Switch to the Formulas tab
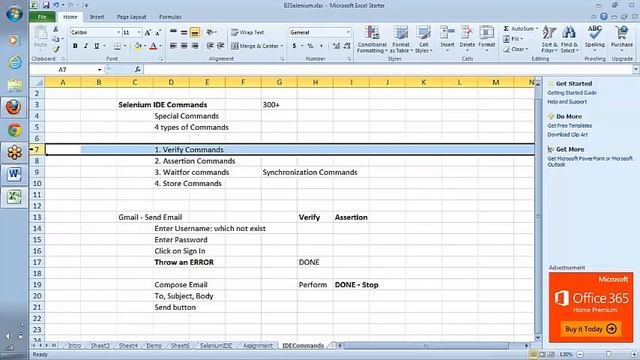Screen dimensions: 640x360 coord(170,17)
